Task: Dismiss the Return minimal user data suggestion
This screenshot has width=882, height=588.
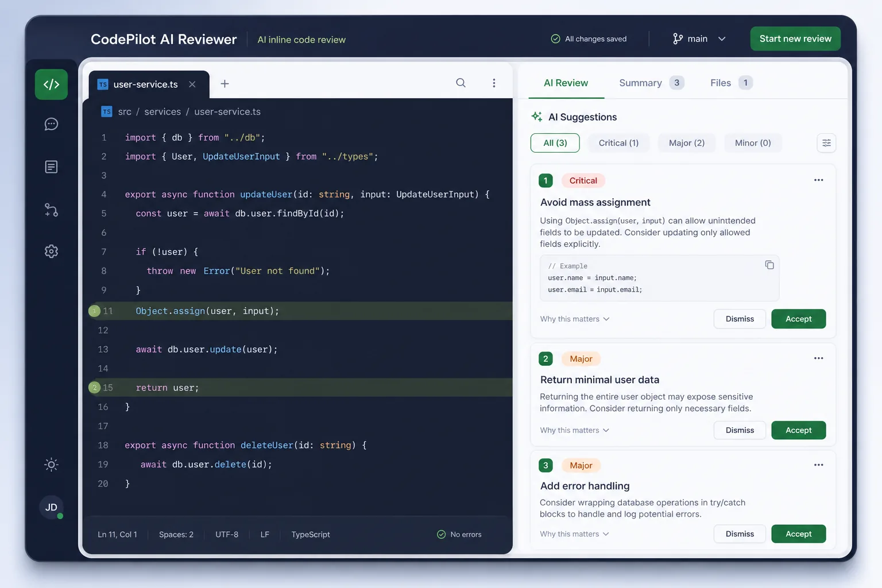Action: pos(740,430)
